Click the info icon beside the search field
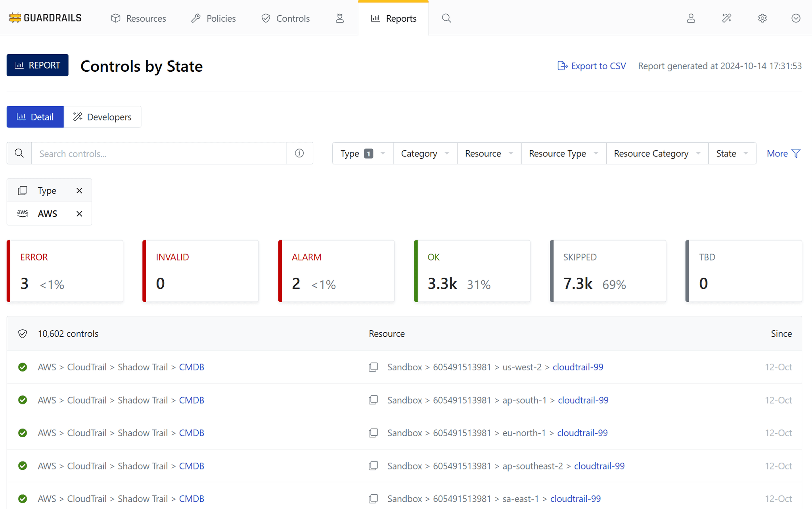Viewport: 812px width, 509px height. click(299, 153)
